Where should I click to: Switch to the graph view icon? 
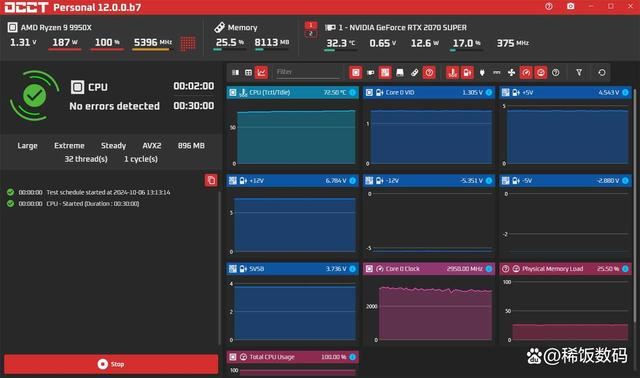click(261, 73)
